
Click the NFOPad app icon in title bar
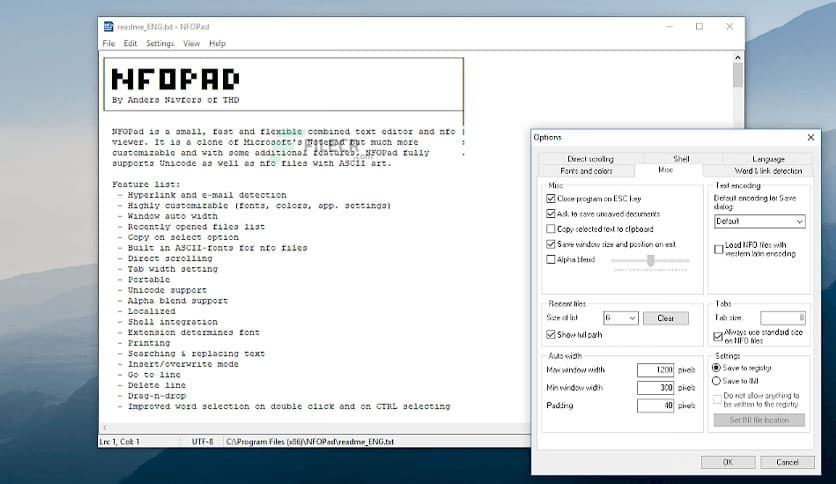coord(109,27)
